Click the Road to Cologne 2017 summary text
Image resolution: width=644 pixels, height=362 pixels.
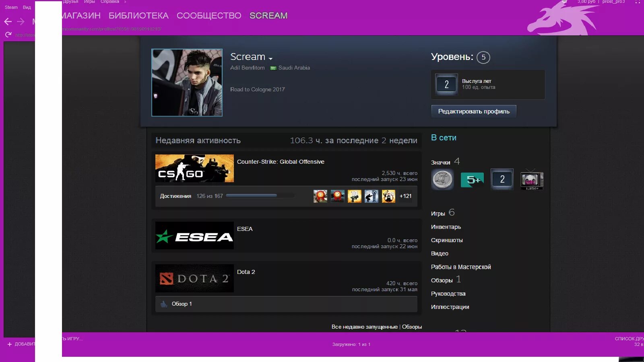(x=258, y=89)
